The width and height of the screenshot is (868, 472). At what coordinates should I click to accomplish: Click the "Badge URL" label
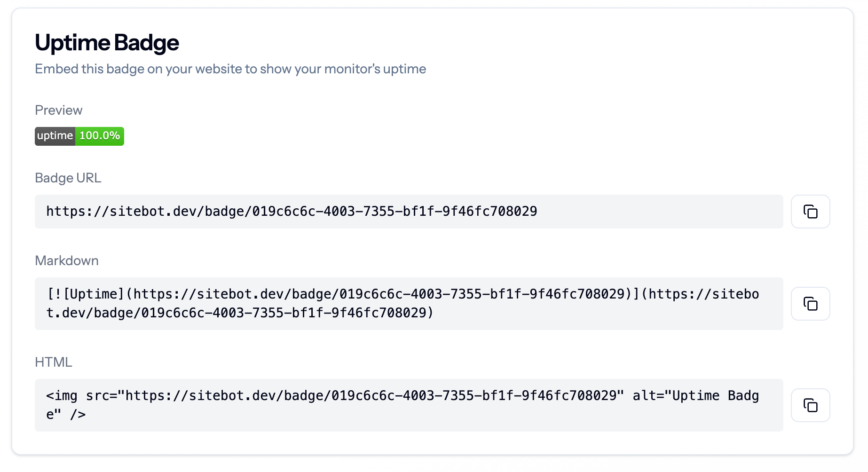(68, 178)
